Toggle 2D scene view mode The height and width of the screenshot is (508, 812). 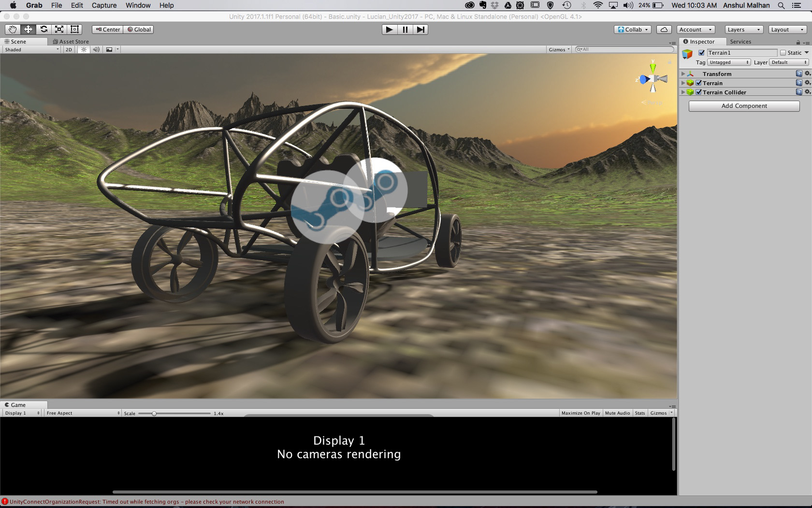click(69, 49)
